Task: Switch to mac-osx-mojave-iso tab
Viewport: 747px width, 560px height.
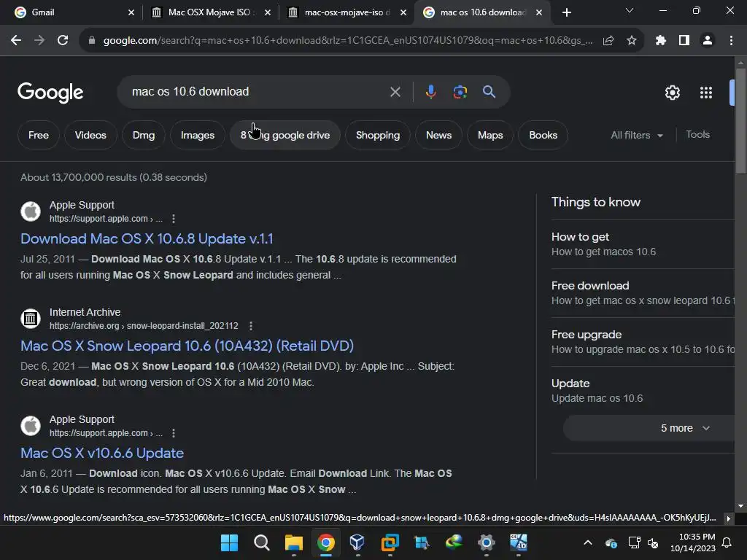Action: tap(348, 12)
